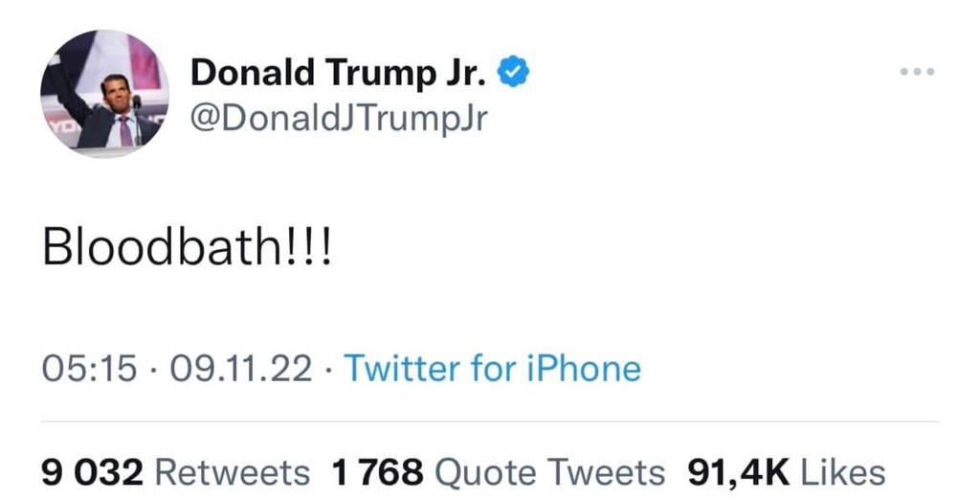View the Retweets list
This screenshot has height=500, width=980.
[x=233, y=471]
